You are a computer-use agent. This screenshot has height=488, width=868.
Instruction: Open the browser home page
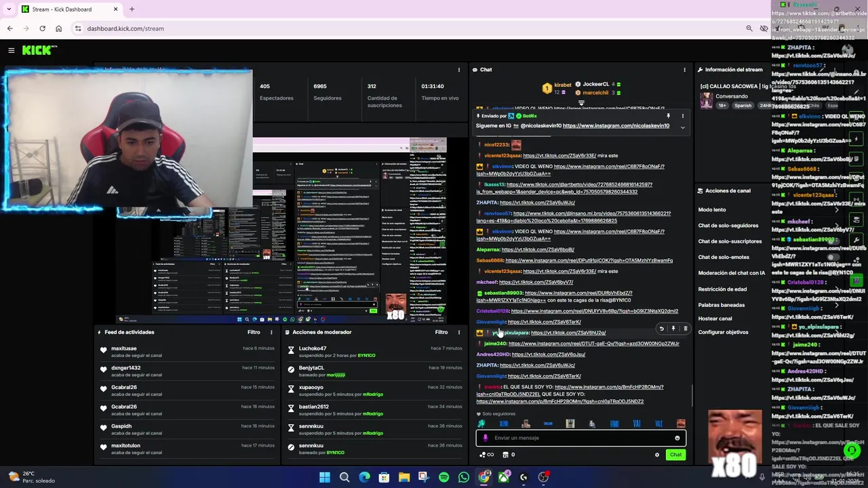[58, 28]
